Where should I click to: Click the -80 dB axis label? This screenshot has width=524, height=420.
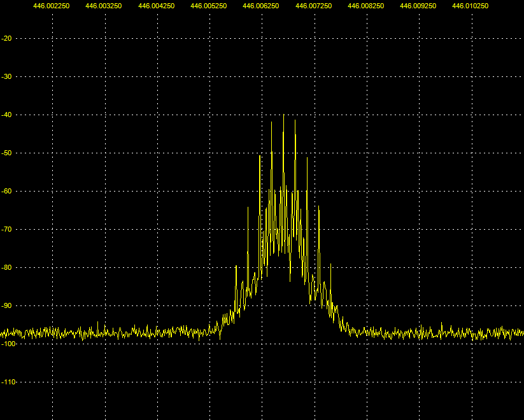[6, 268]
